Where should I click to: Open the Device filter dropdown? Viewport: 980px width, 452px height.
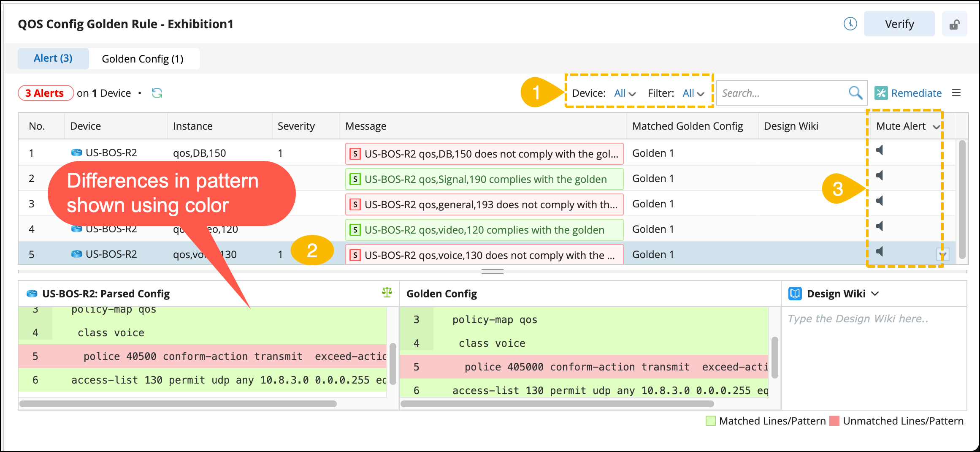click(625, 93)
